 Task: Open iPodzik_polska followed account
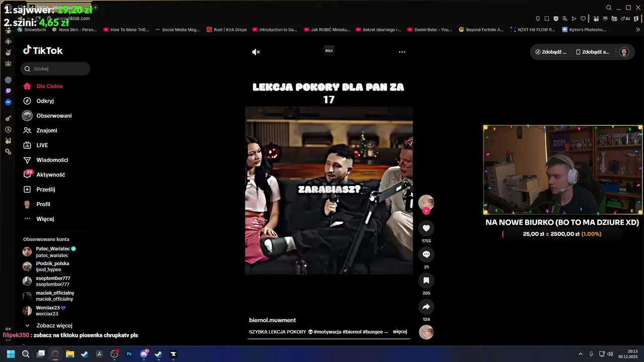(x=46, y=266)
